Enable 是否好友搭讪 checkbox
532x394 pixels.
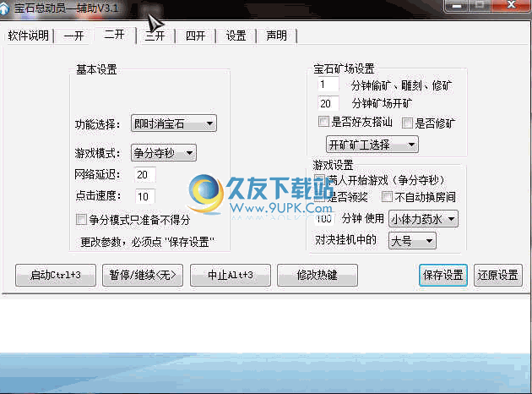coord(323,121)
